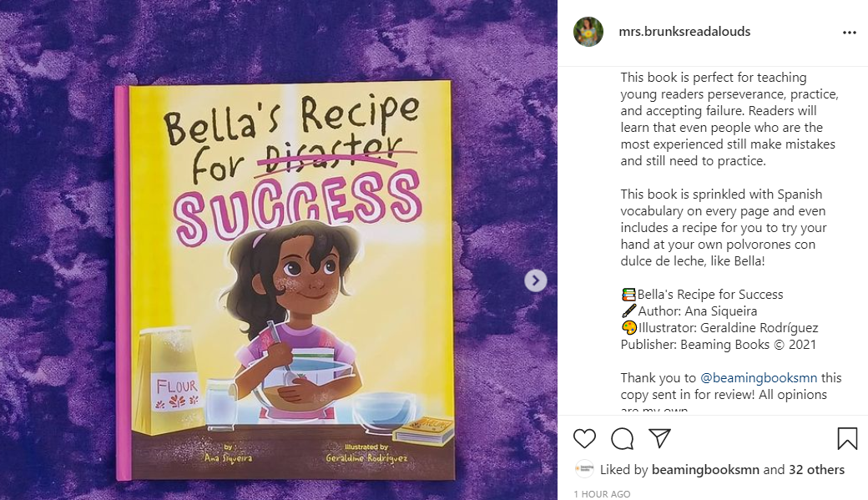This screenshot has width=868, height=500.
Task: Click the books emoji beside the book title
Action: pos(628,294)
